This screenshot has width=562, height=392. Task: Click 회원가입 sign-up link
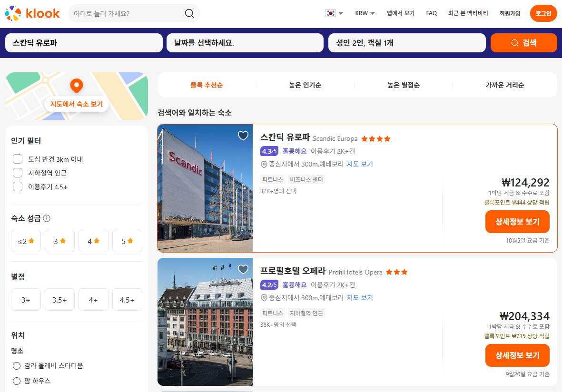pyautogui.click(x=510, y=13)
